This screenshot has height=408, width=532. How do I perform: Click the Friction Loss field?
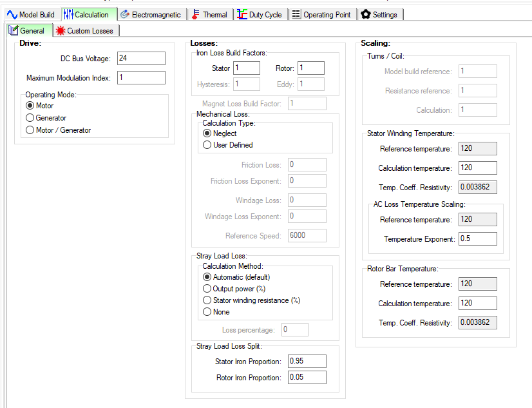pyautogui.click(x=307, y=164)
